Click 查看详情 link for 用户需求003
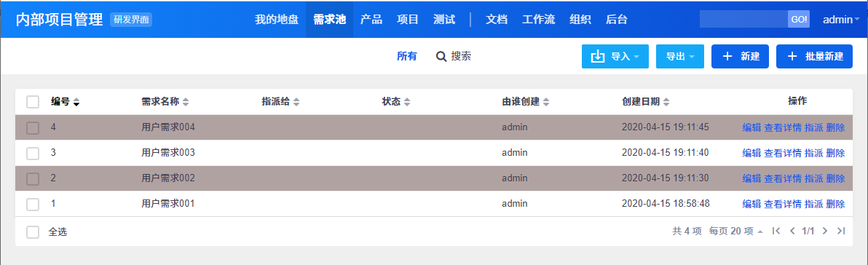Screen dimensions: 868x265 tap(783, 153)
